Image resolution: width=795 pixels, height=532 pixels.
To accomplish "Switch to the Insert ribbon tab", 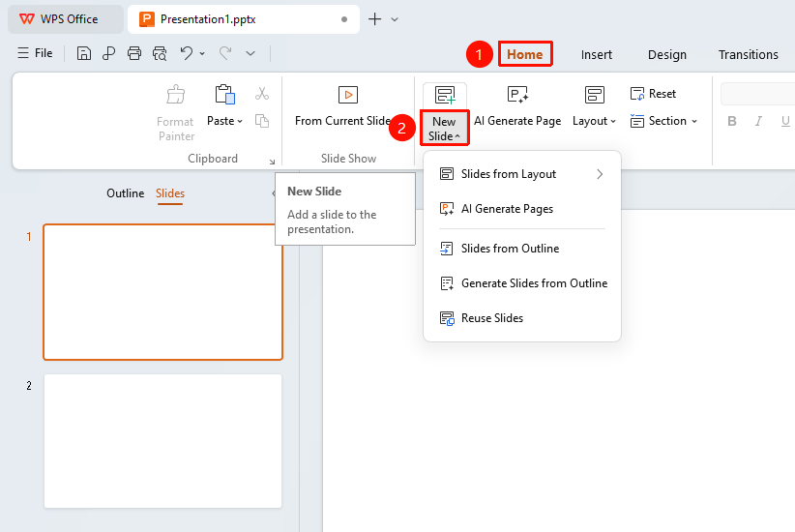I will click(596, 55).
